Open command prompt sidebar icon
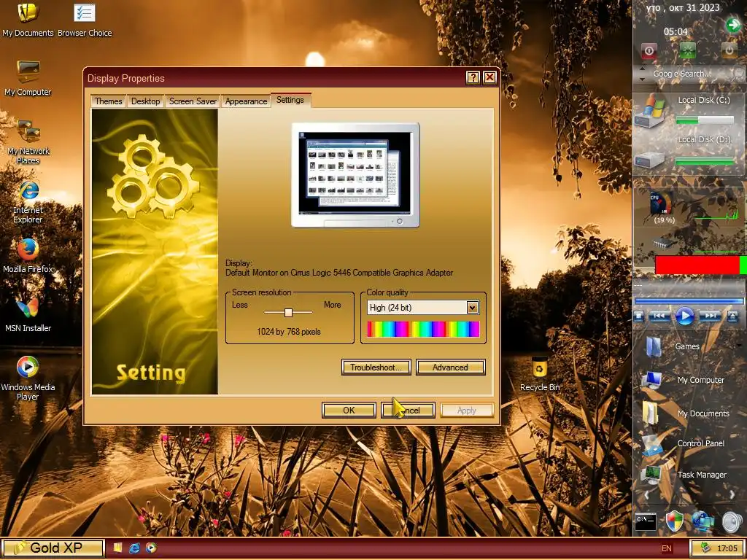This screenshot has height=560, width=747. pyautogui.click(x=646, y=522)
